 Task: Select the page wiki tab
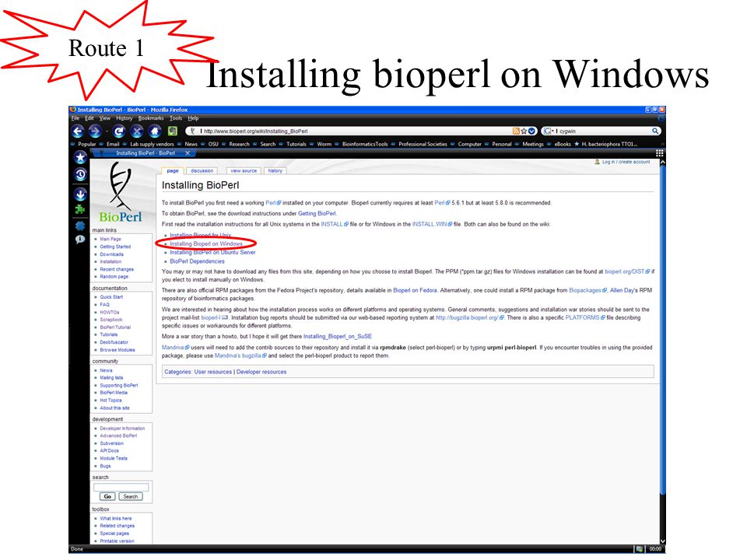173,170
